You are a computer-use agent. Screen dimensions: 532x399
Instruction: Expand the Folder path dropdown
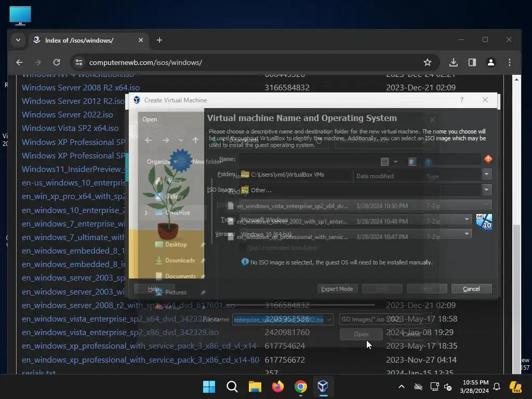486,175
